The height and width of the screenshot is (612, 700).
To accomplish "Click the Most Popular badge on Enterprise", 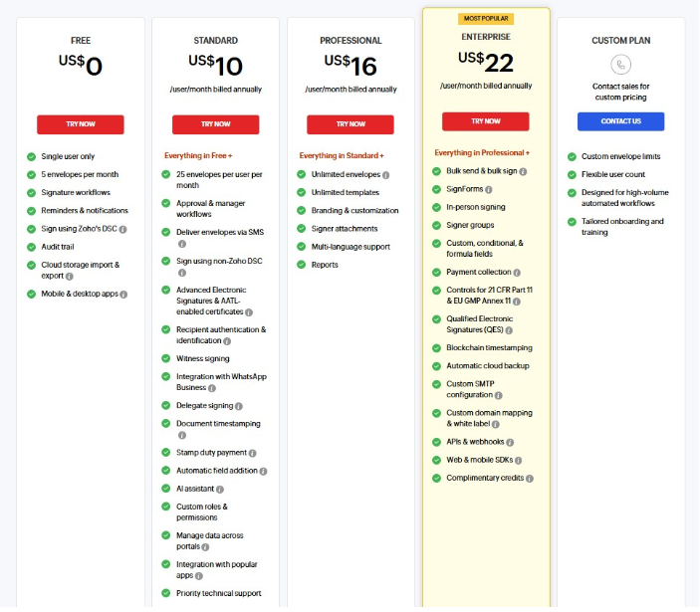I will (x=486, y=18).
